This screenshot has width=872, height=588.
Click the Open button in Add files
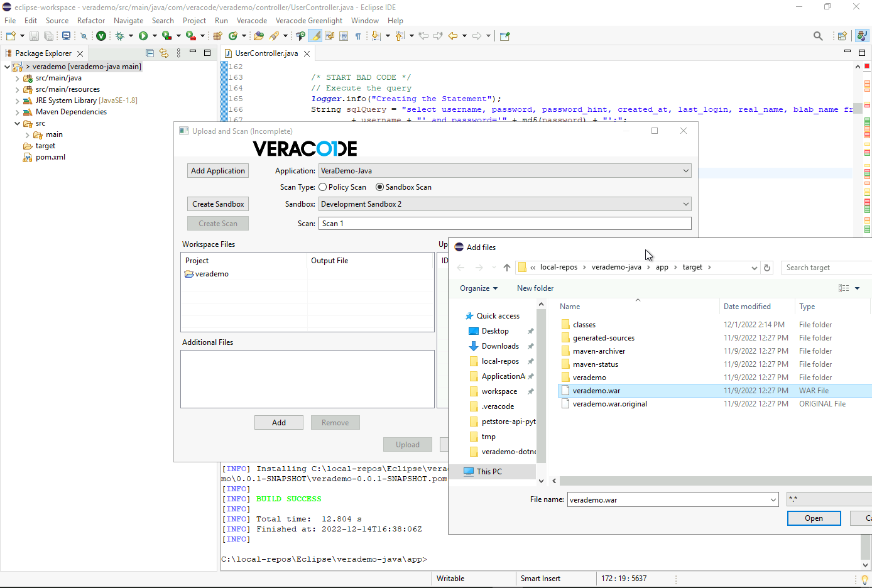(814, 518)
